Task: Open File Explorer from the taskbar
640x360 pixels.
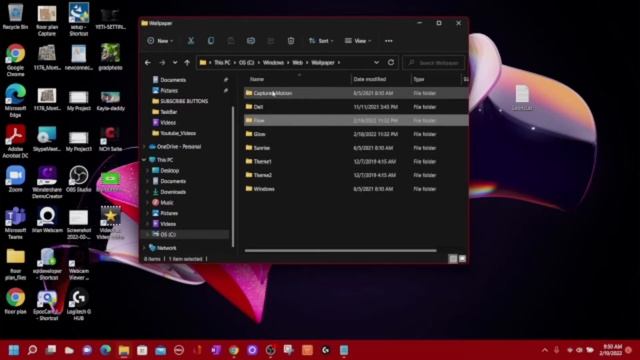Action: 124,350
